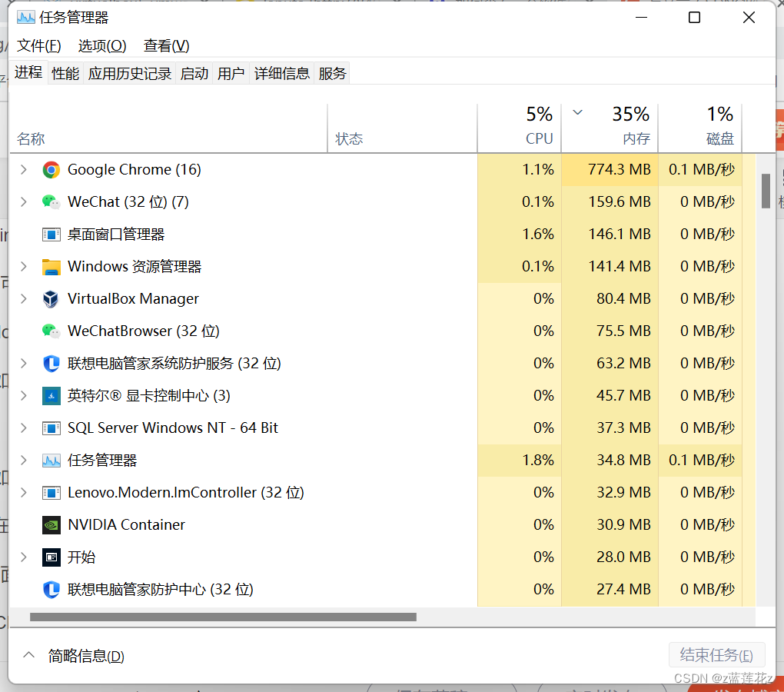The width and height of the screenshot is (784, 692).
Task: Sort by the 内存 column header
Action: (x=610, y=128)
